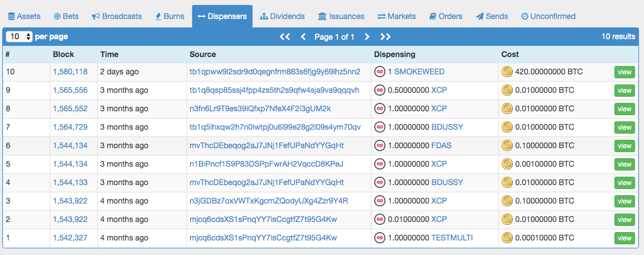Screen dimensions: 644x255
Task: Open block 1,564,729
Action: tap(70, 127)
